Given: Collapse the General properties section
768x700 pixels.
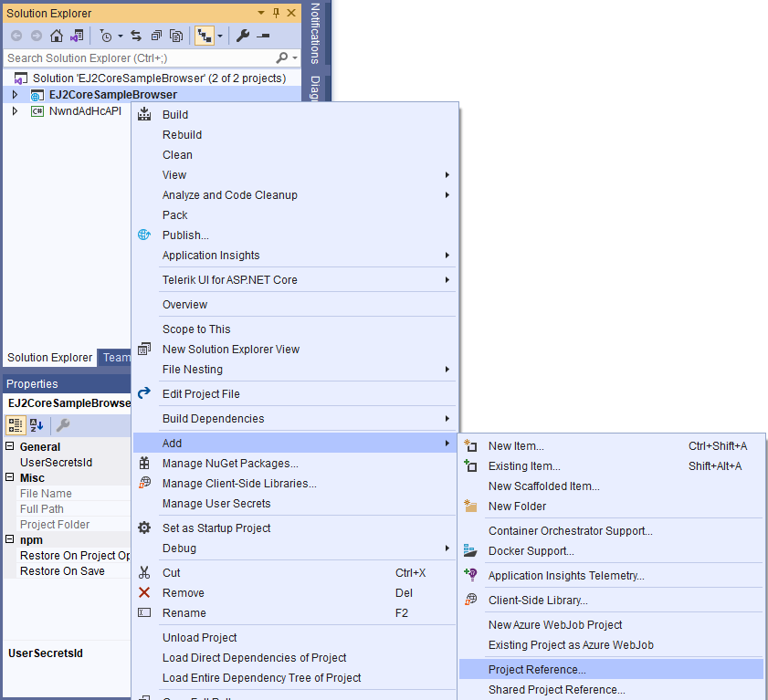Looking at the screenshot, I should (9, 446).
